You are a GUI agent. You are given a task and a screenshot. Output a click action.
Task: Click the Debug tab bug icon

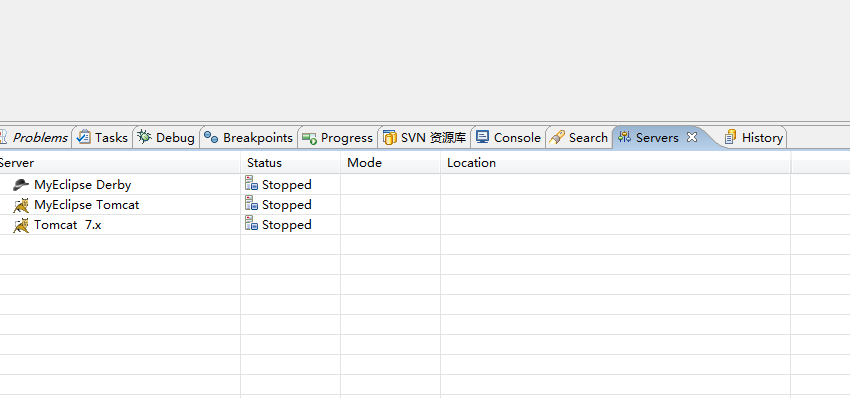[x=144, y=137]
